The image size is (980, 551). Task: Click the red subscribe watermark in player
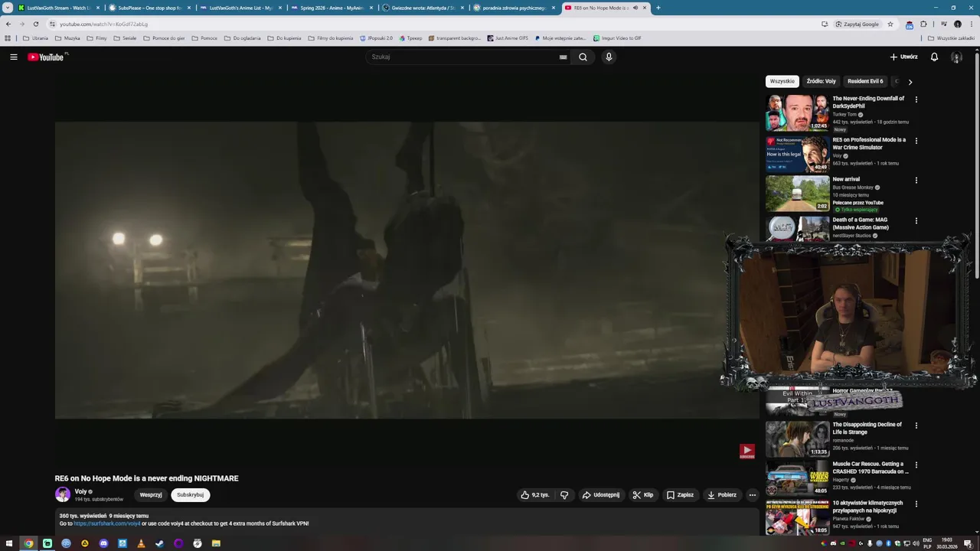coord(747,452)
